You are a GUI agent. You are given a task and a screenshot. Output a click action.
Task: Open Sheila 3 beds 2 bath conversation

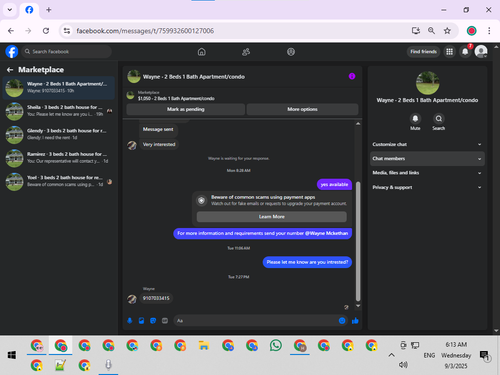[x=59, y=111]
